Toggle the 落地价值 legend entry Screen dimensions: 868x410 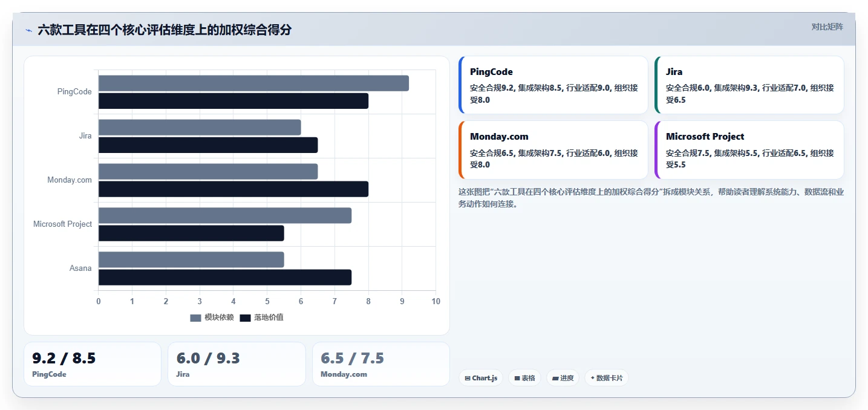(x=261, y=317)
